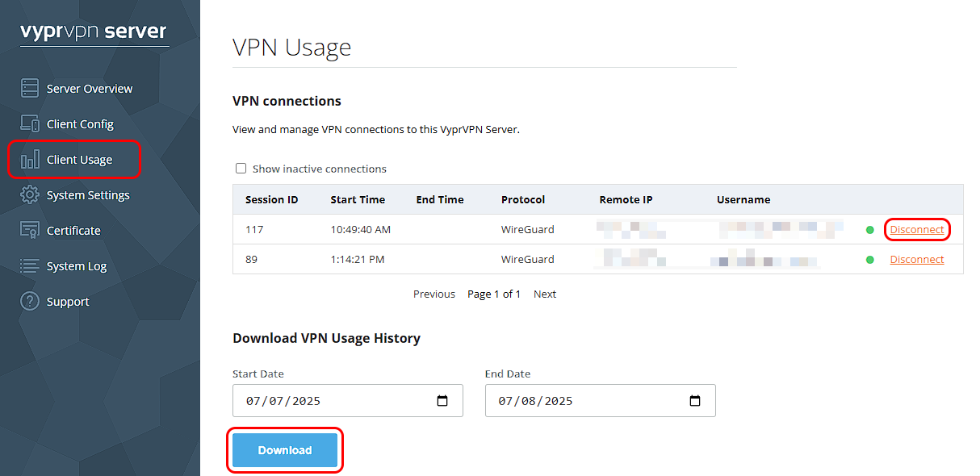Click the Server Overview icon in sidebar

coord(30,88)
